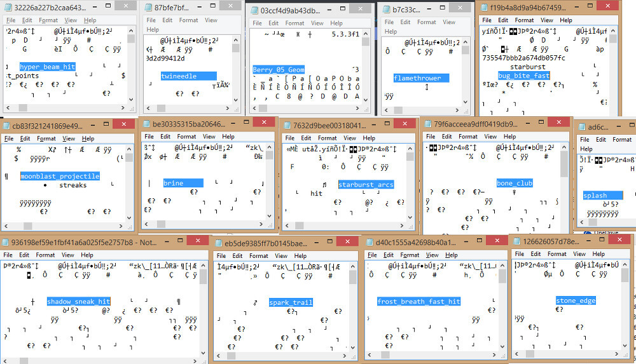This screenshot has height=364, width=636.
Task: Open the Help menu in window b7c33c
Action: 391,31
